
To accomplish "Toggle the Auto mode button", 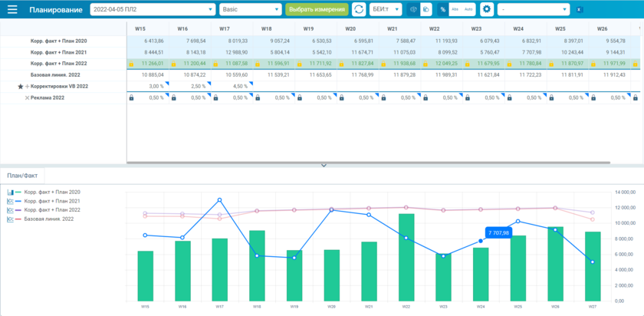I will [x=468, y=10].
